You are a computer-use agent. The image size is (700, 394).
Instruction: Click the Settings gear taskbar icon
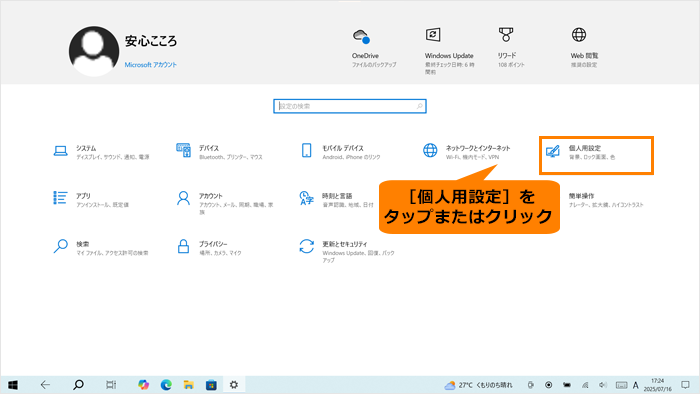point(234,385)
